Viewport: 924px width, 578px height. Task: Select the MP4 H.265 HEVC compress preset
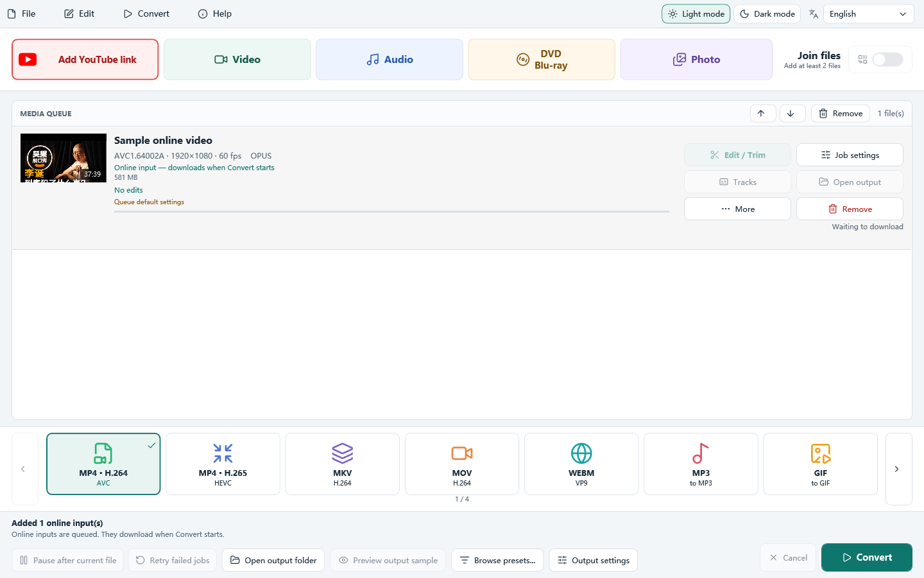click(223, 464)
